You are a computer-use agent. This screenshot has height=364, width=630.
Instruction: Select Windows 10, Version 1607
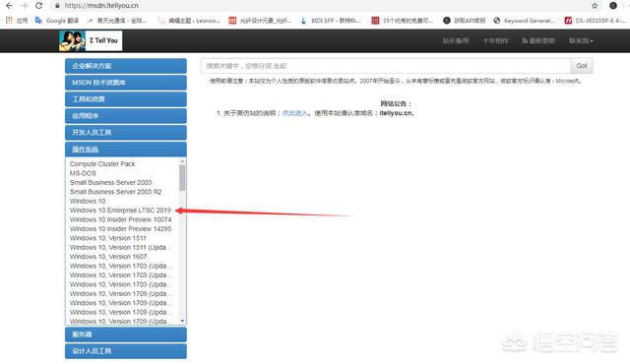108,257
